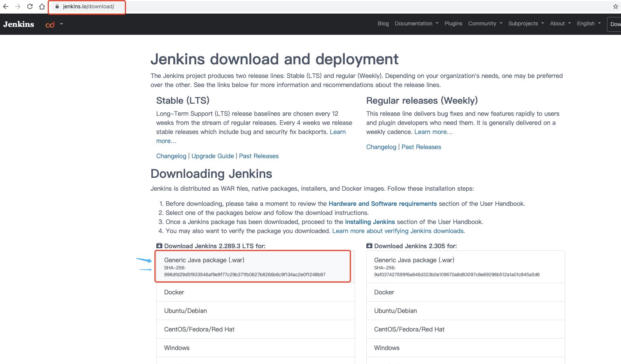621x364 pixels.
Task: Select CentOS/Fedora/Red Hat under Jenkins 2.305
Action: pos(465,329)
